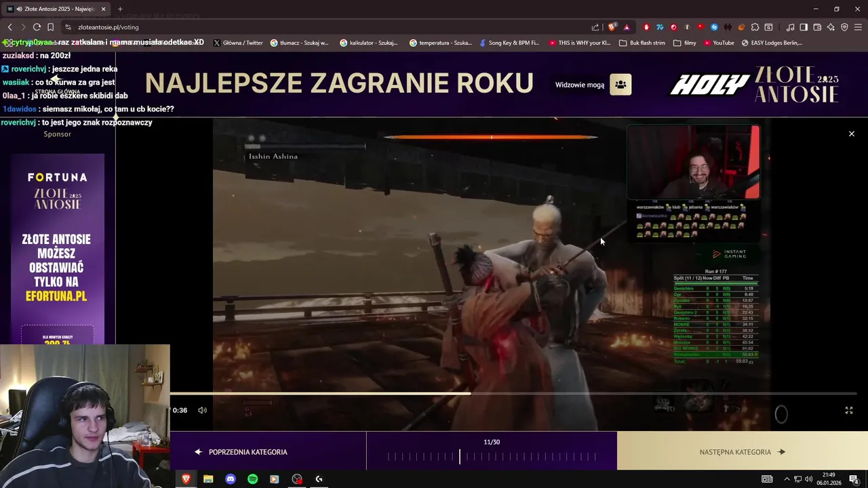Toggle the browser sidebar panel icon

point(804,27)
